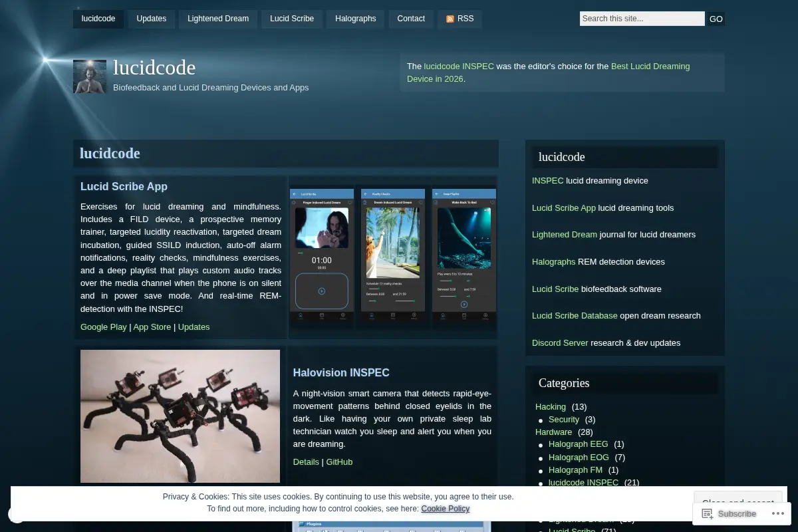Open the Cookie Policy link
798x532 pixels.
pos(446,509)
